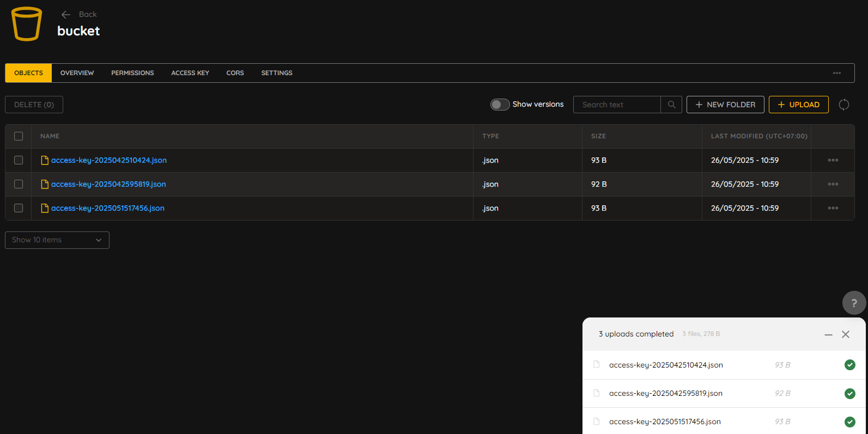Image resolution: width=868 pixels, height=434 pixels.
Task: Click the Search text input field
Action: pyautogui.click(x=617, y=105)
